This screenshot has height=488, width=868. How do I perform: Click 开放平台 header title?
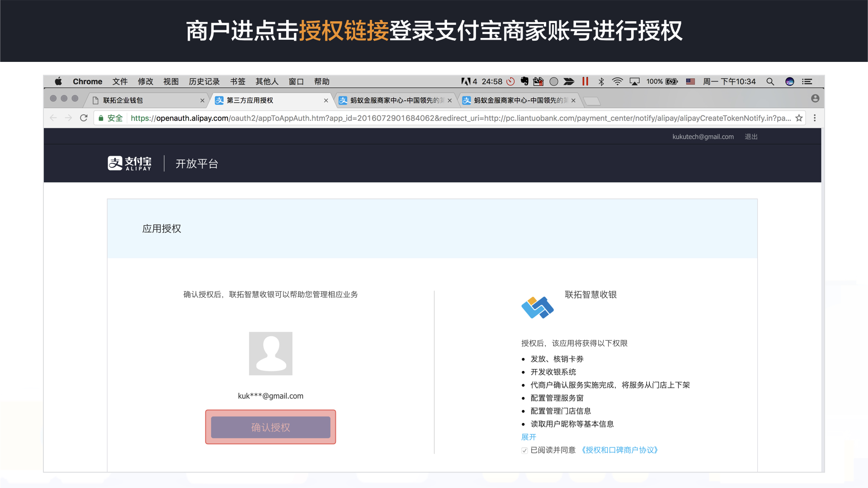(x=197, y=164)
